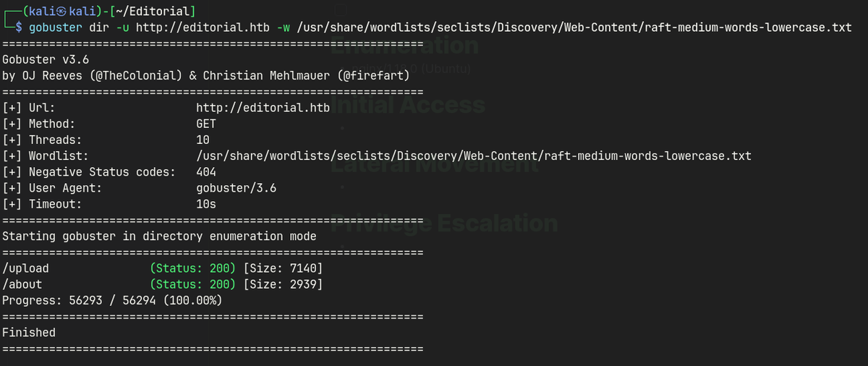Click the Url value http://editorial.htb
Viewport: 868px width, 366px height.
(263, 108)
